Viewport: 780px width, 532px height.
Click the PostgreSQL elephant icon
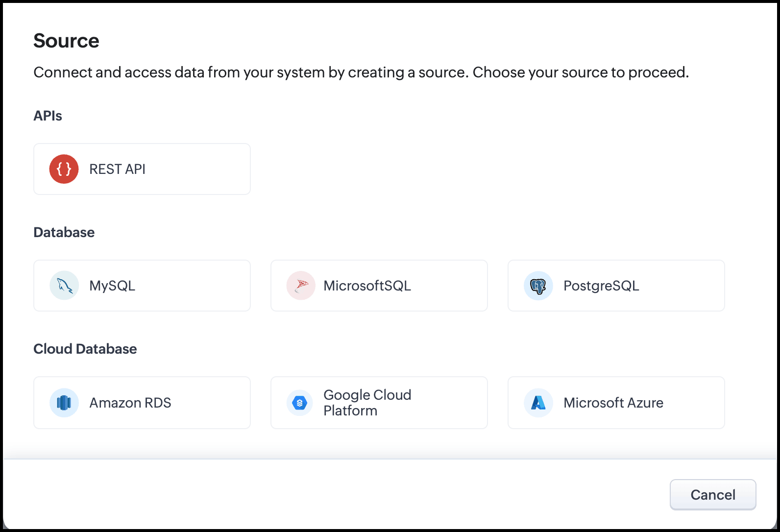point(538,286)
